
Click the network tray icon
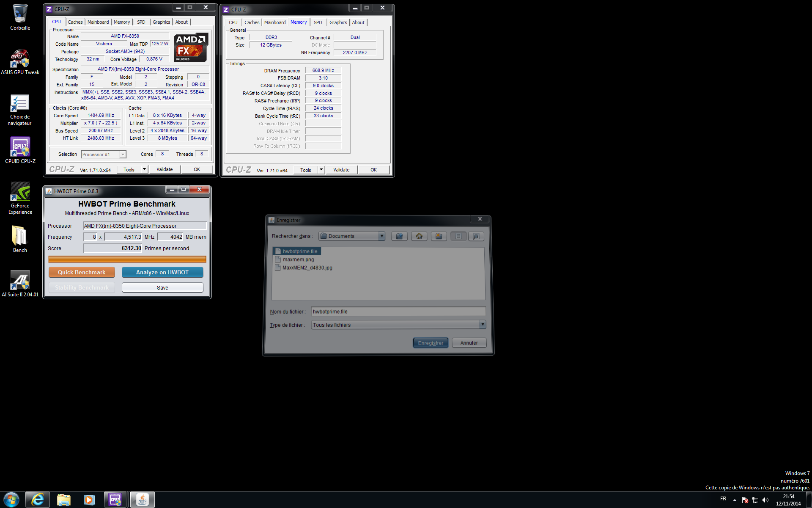click(755, 500)
